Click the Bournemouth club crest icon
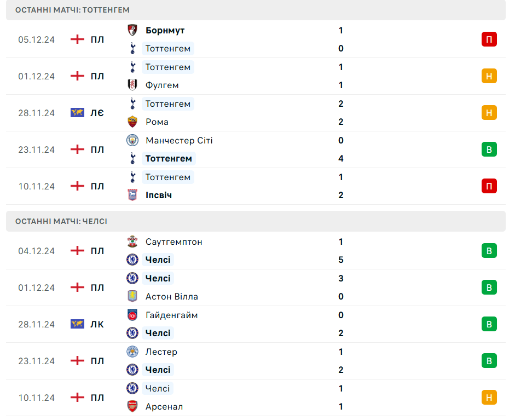This screenshot has width=515, height=420. coord(132,31)
